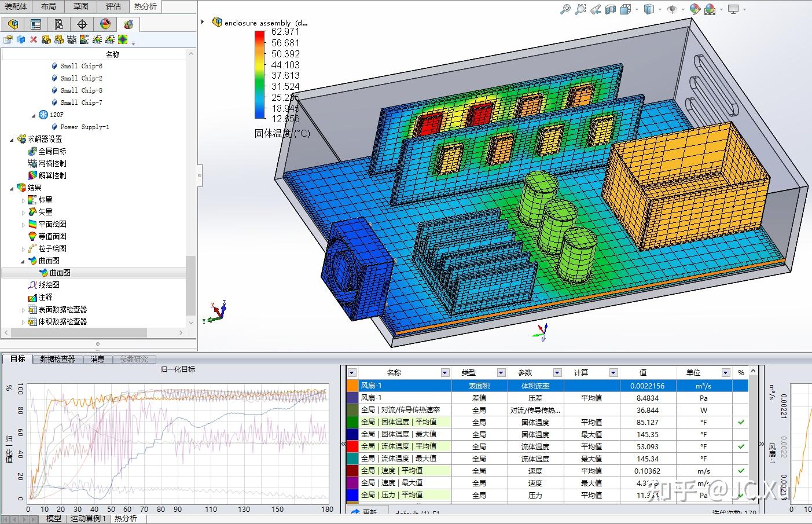Select the 等值面图 tree item
812x524 pixels.
[47, 236]
